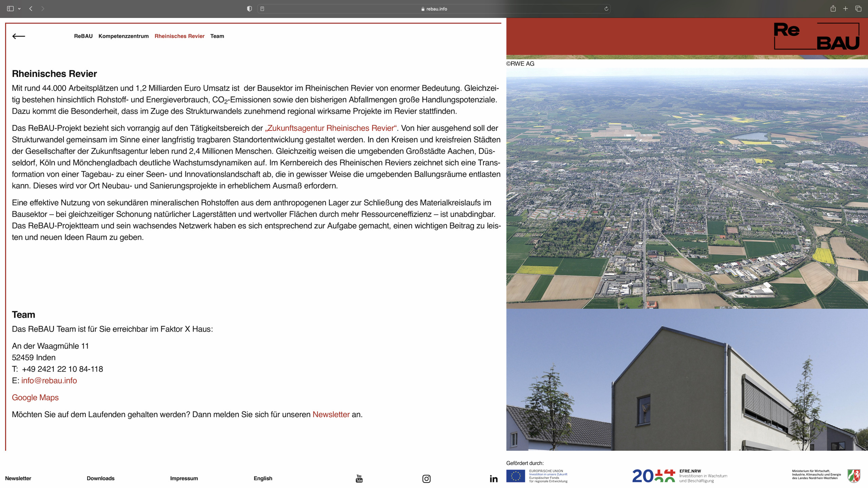Click the address line An der Waagmühle 11

pos(50,346)
